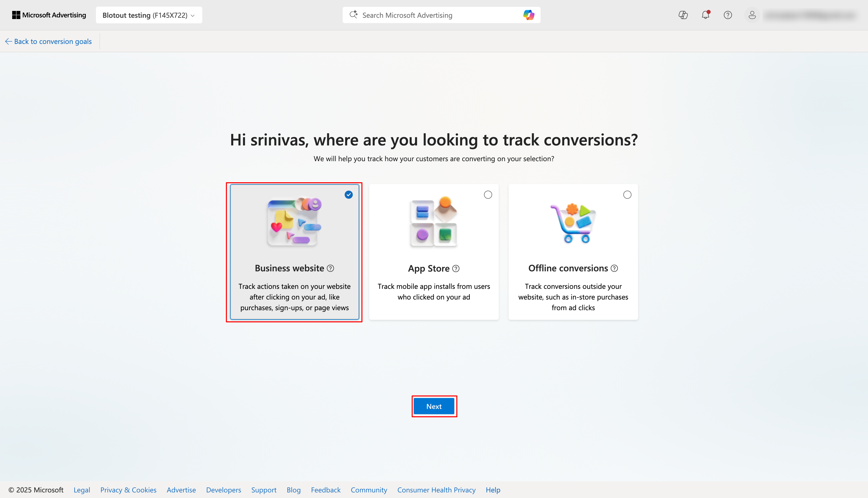Open the notifications bell
The height and width of the screenshot is (498, 868).
click(705, 15)
